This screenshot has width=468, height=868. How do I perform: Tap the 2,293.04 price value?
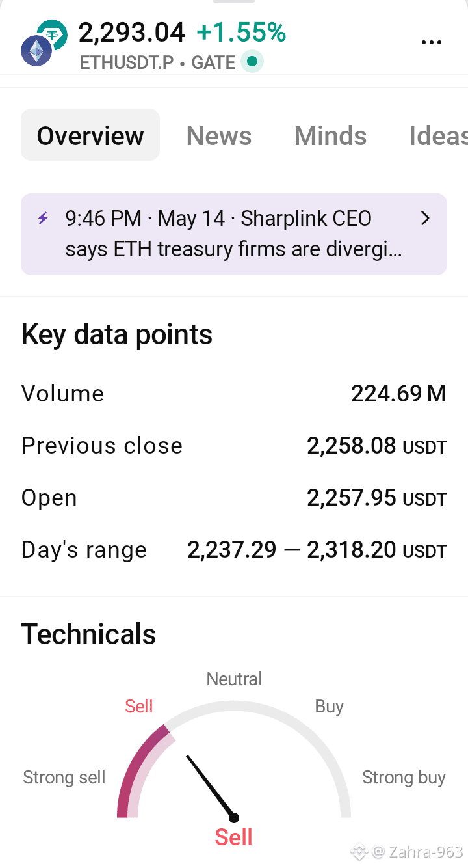pos(132,33)
